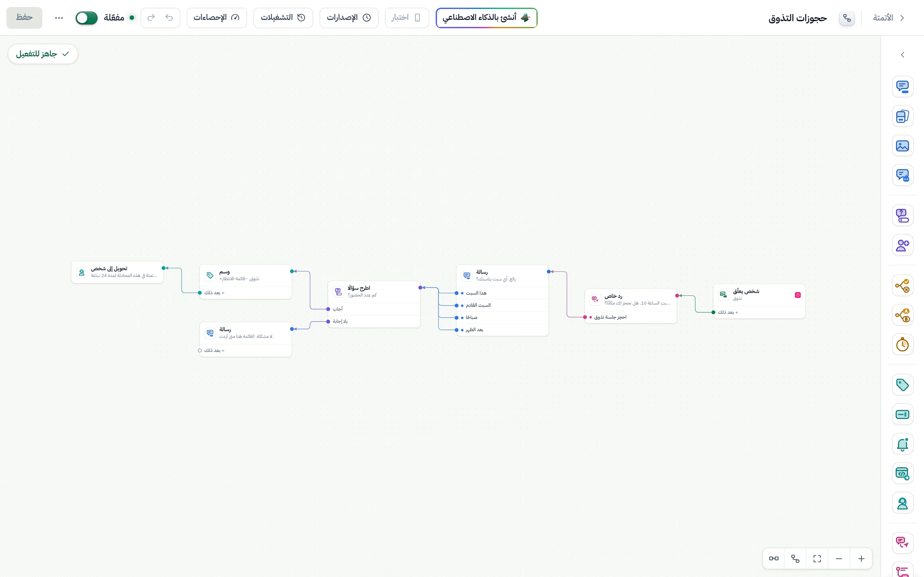This screenshot has width=924, height=577.
Task: Click the حفظ save button
Action: [24, 18]
